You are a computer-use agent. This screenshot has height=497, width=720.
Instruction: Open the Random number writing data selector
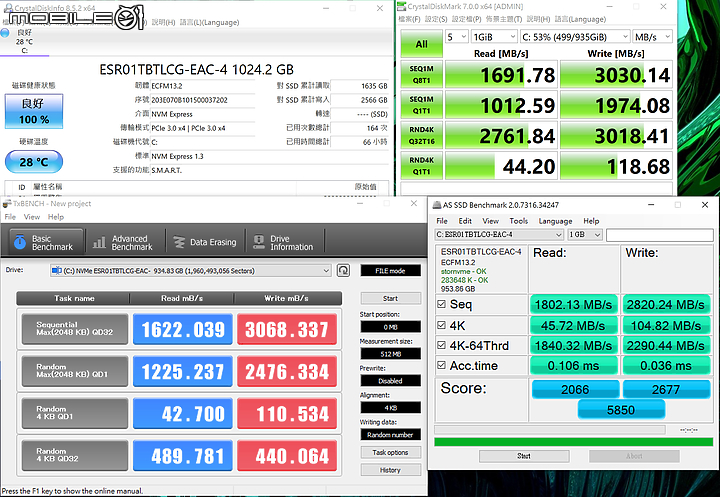pyautogui.click(x=390, y=434)
